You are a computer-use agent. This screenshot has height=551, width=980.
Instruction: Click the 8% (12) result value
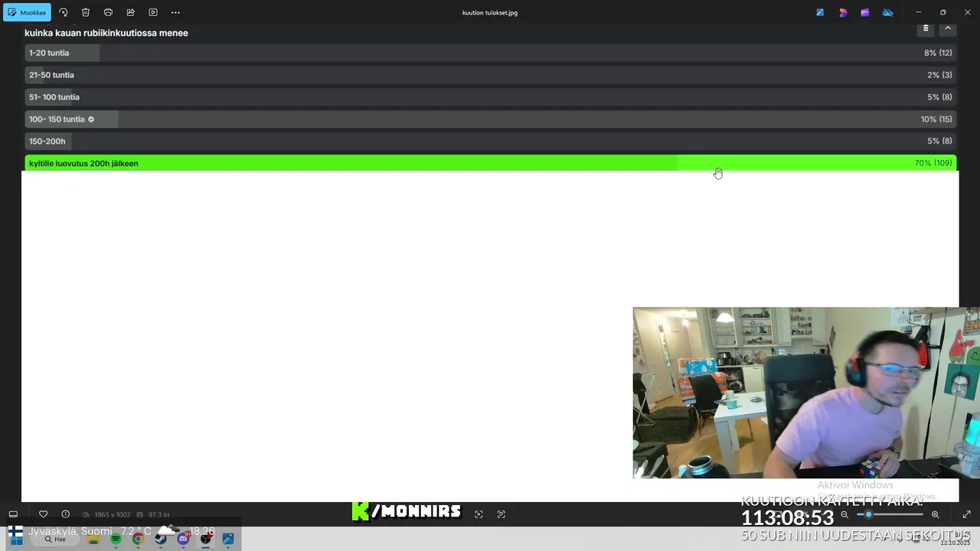click(938, 53)
